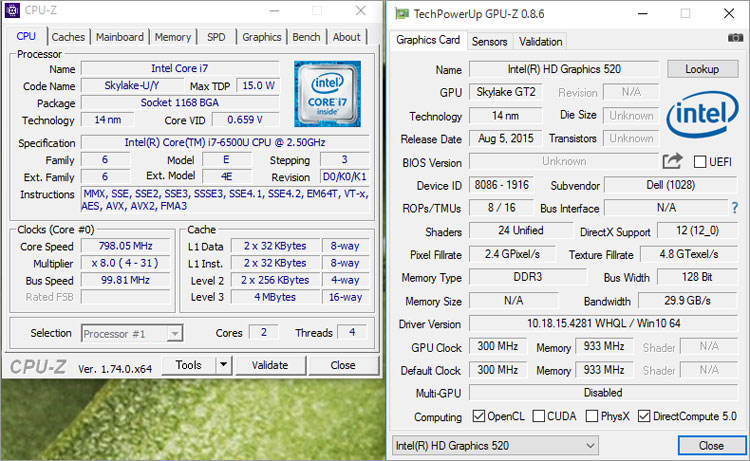Viewport: 750px width, 461px height.
Task: Open the Validation tab in GPU-Z
Action: tap(540, 42)
